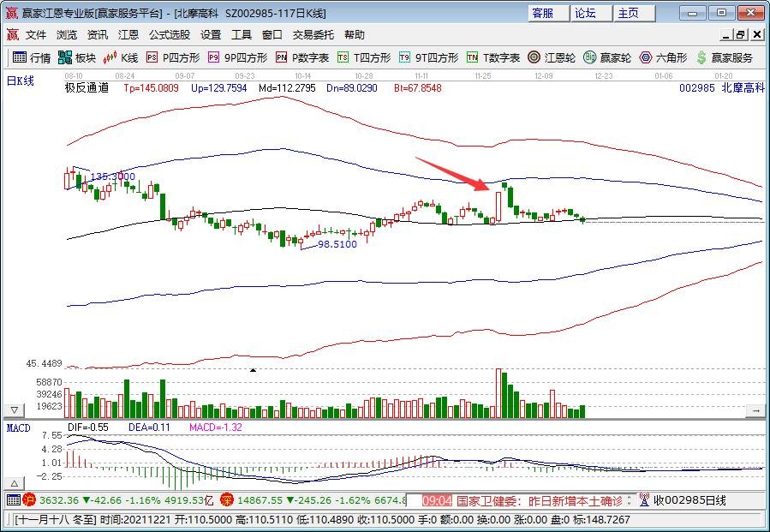Click the 客服 button in title bar
This screenshot has height=532, width=770.
pos(549,13)
